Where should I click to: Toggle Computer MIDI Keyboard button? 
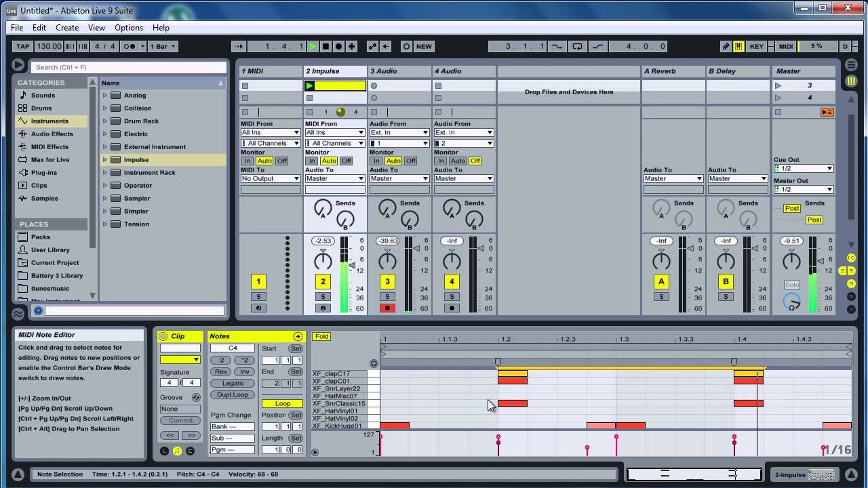[x=738, y=46]
